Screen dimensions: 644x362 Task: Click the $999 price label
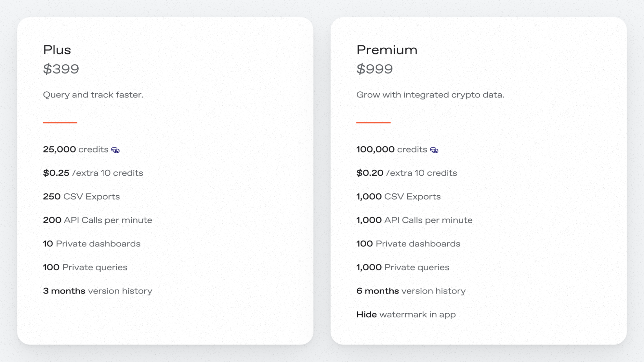coord(374,69)
